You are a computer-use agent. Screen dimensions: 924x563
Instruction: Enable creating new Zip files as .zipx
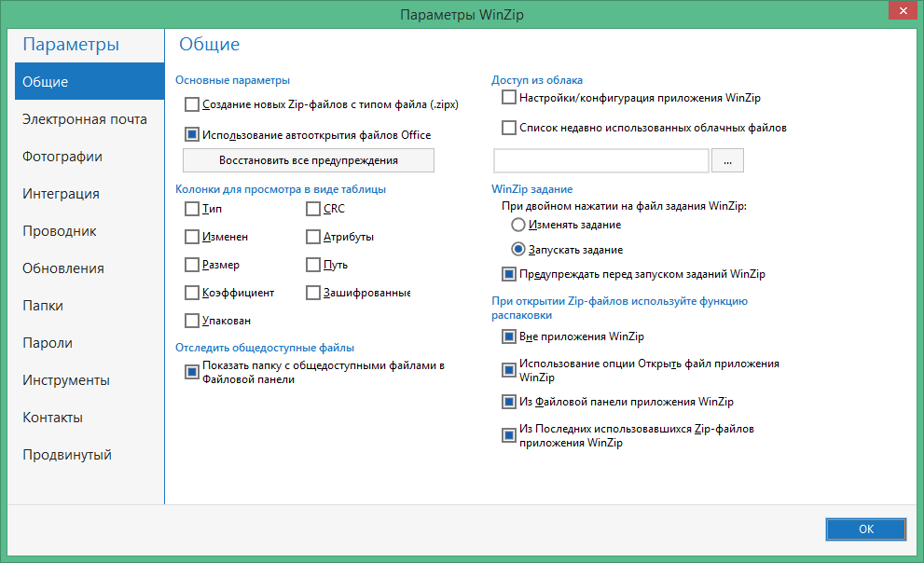[192, 104]
